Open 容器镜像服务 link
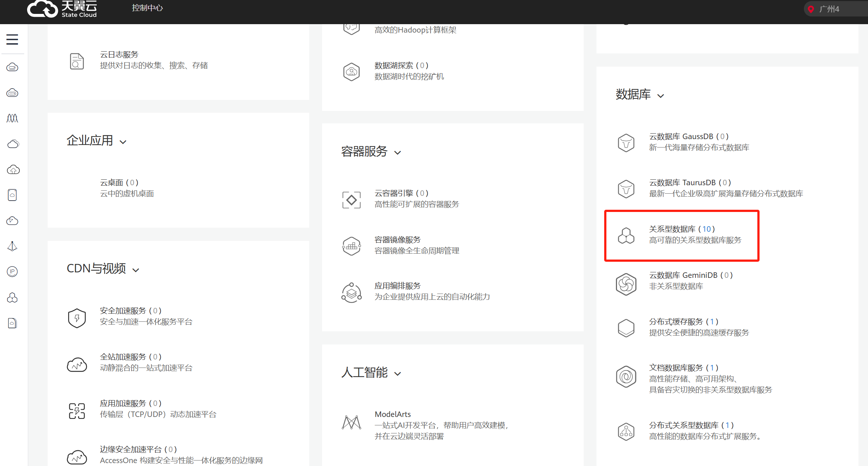Screen dimensions: 868x466 click(x=398, y=240)
